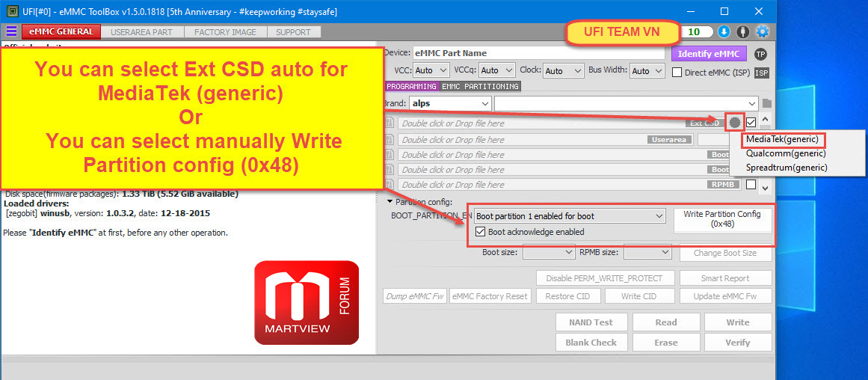This screenshot has width=868, height=380.
Task: Click file icon of Userarea row
Action: [x=390, y=139]
